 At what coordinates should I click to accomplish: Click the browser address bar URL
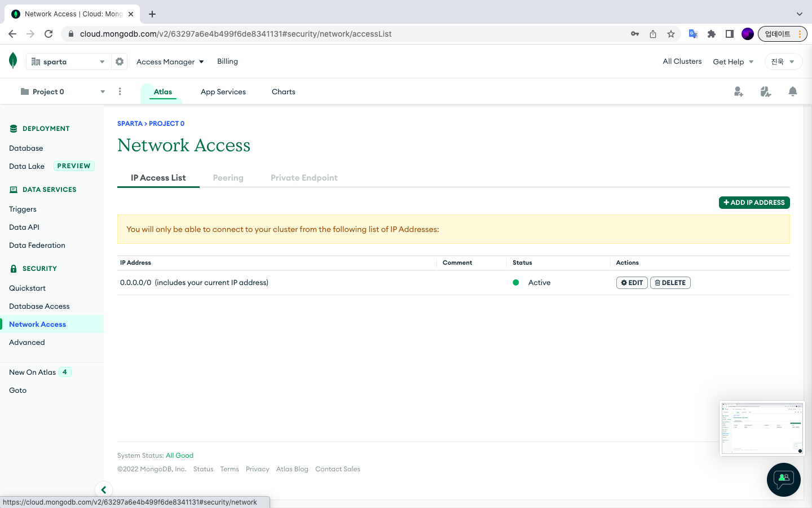pyautogui.click(x=236, y=34)
